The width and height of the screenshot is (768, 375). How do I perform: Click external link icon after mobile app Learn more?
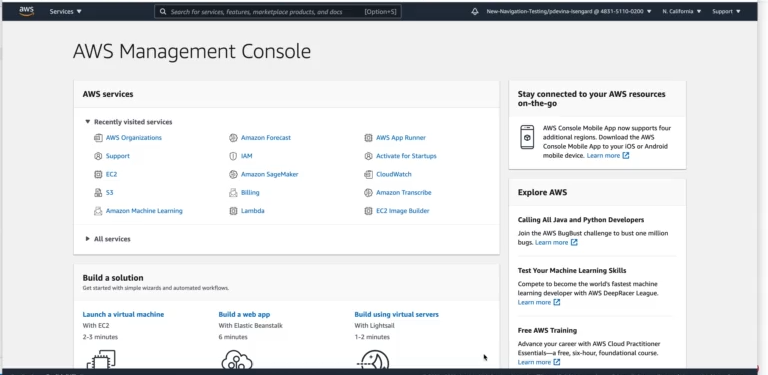[625, 156]
